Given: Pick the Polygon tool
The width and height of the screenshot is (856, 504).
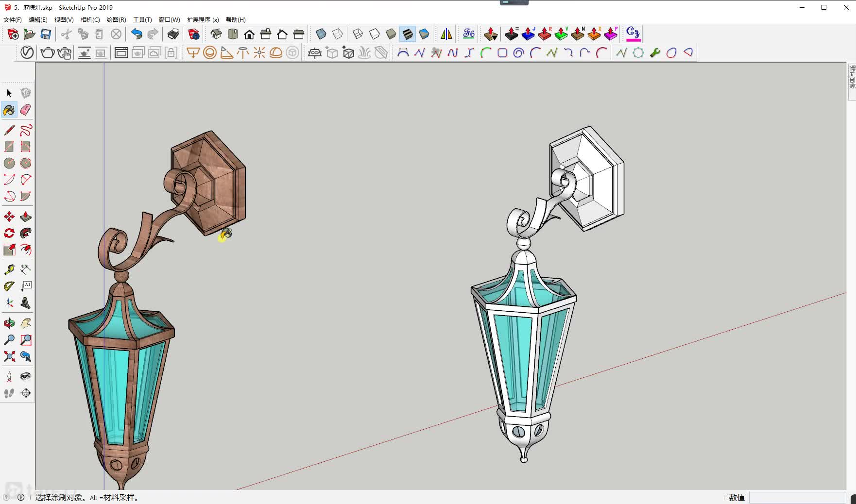Looking at the screenshot, I should (26, 163).
